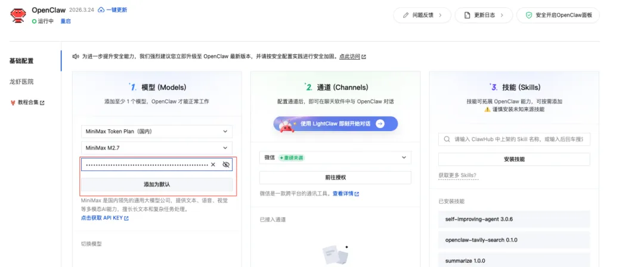Open MiniMax Token Plan provider dropdown
Image resolution: width=644 pixels, height=267 pixels.
tap(157, 132)
